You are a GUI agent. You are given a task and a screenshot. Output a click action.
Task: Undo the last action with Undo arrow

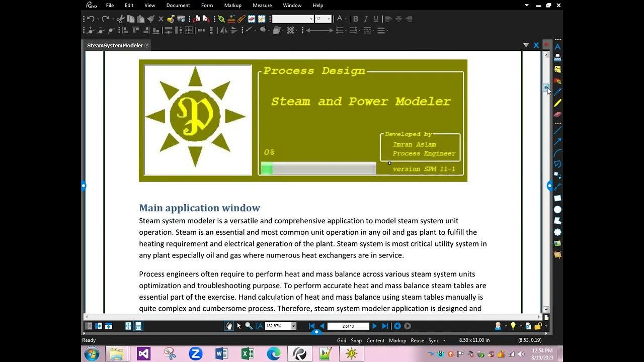pyautogui.click(x=91, y=19)
